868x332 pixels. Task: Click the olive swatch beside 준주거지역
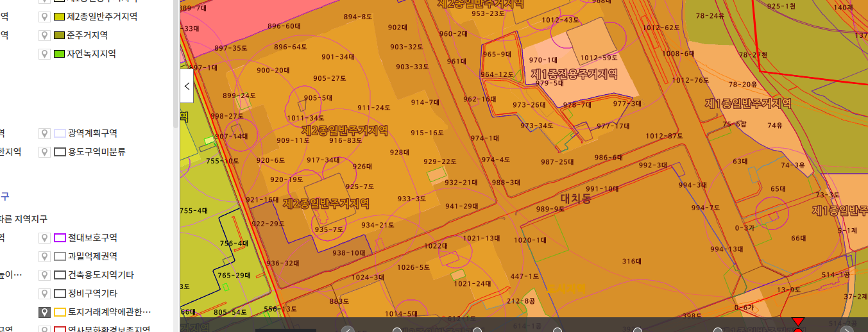tap(60, 36)
